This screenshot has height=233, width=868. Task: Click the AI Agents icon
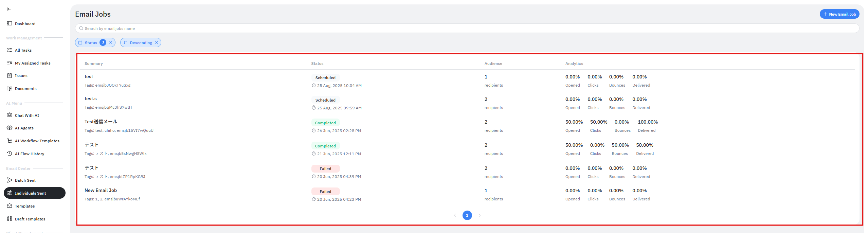[10, 128]
